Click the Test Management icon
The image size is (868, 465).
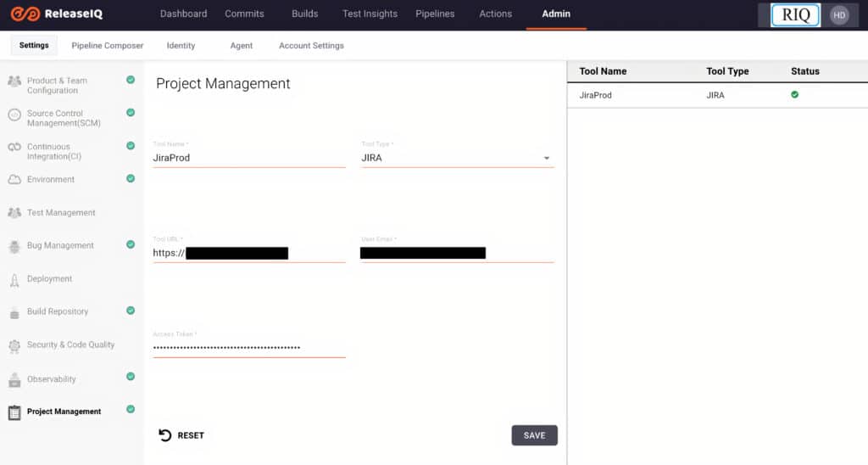tap(14, 213)
